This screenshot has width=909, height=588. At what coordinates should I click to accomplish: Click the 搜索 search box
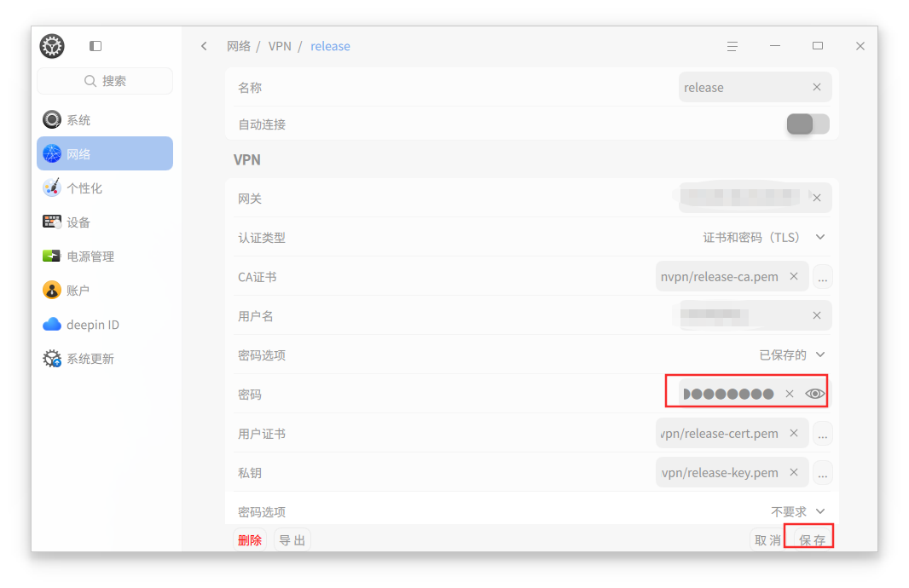coord(105,80)
